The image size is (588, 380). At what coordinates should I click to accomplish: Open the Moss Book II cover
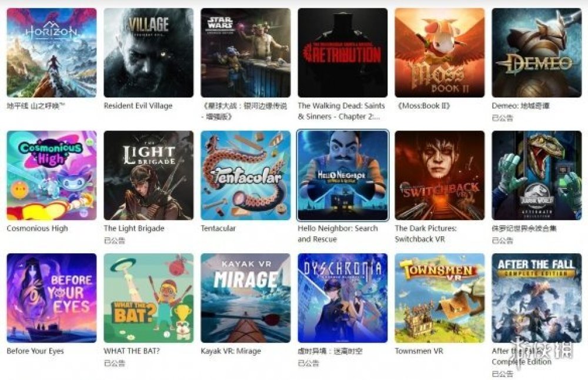439,53
